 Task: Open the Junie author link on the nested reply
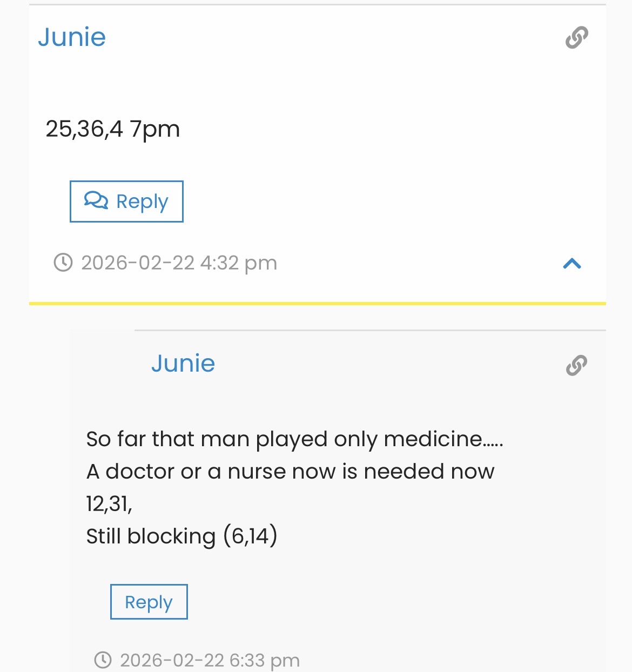click(183, 364)
